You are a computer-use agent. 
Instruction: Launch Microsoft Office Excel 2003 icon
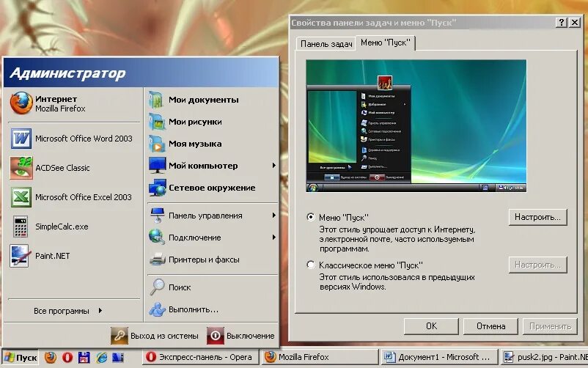(x=21, y=197)
